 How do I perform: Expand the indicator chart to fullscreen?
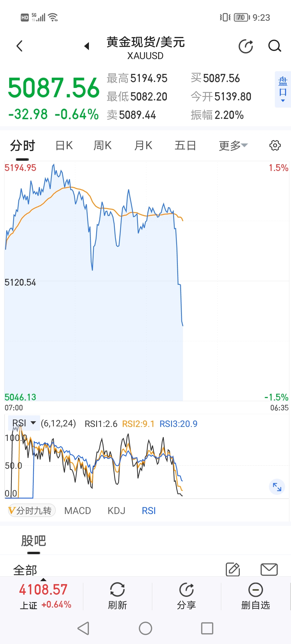click(x=277, y=487)
